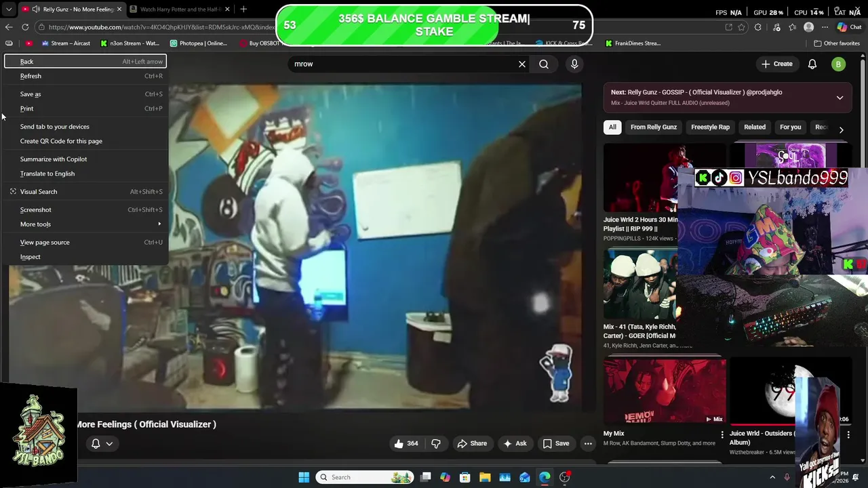Open browser settings and more menu
The image size is (868, 488).
pos(825,27)
